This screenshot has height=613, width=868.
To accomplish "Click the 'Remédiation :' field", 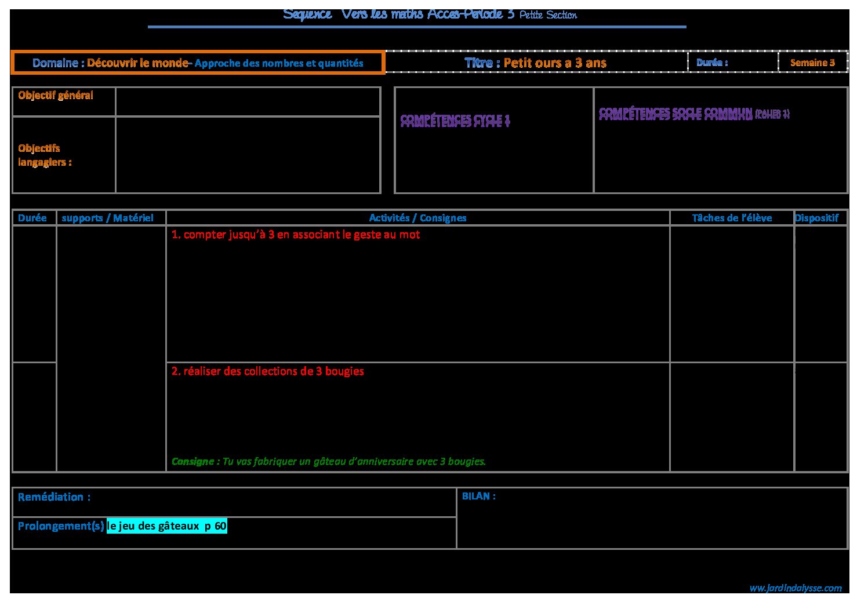I will point(55,497).
